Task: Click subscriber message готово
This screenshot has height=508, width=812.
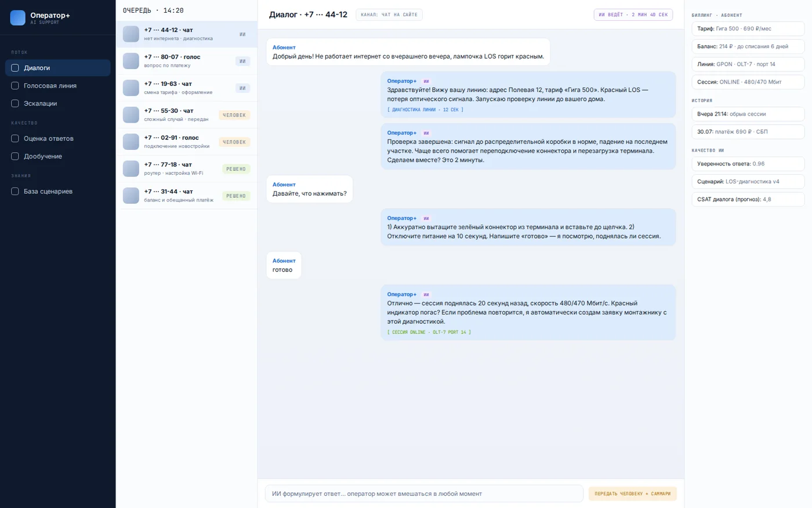Action: coord(284,265)
